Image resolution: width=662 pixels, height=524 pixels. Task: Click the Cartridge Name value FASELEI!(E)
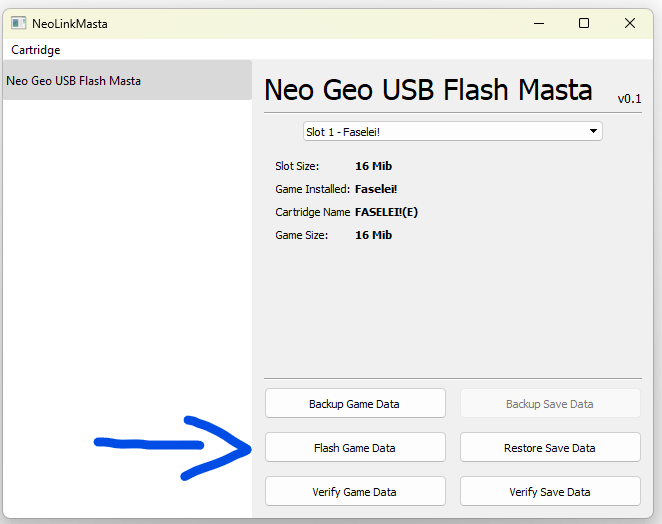386,212
